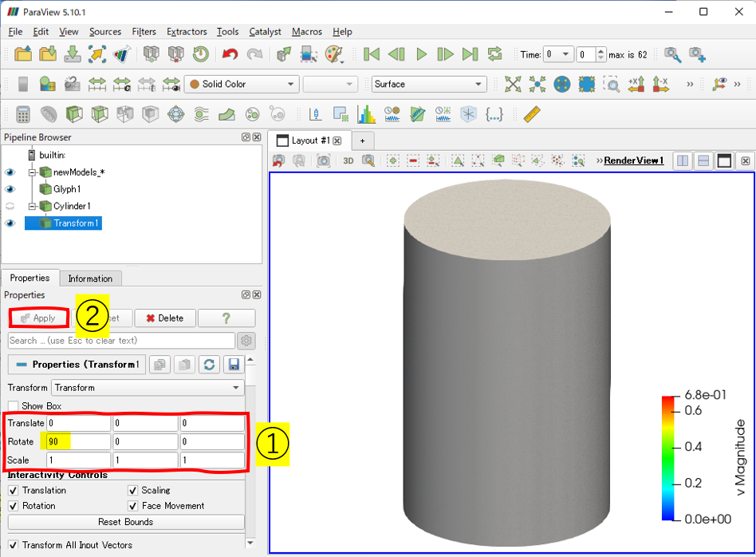756x557 pixels.
Task: Uncheck the Scaling checkbox
Action: [133, 490]
